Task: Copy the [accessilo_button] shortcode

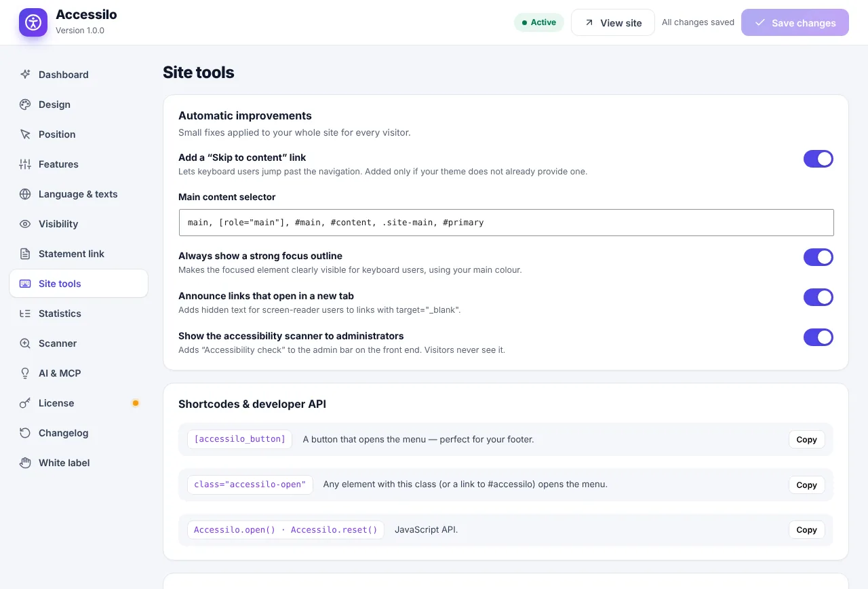Action: pos(806,440)
